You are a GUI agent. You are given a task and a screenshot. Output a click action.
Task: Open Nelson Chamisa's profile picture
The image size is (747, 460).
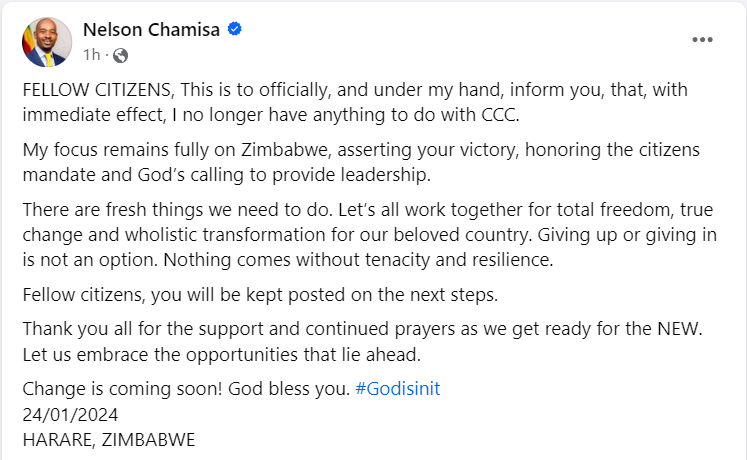pos(47,42)
